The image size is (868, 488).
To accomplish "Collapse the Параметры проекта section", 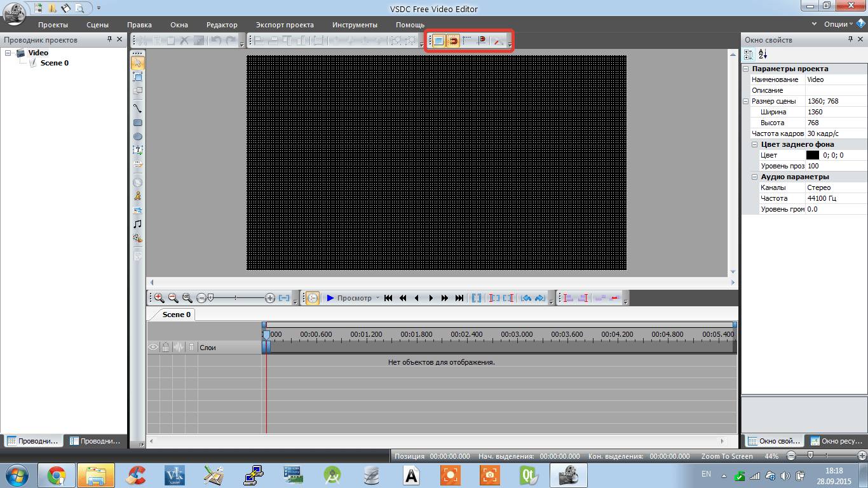I will pos(747,69).
